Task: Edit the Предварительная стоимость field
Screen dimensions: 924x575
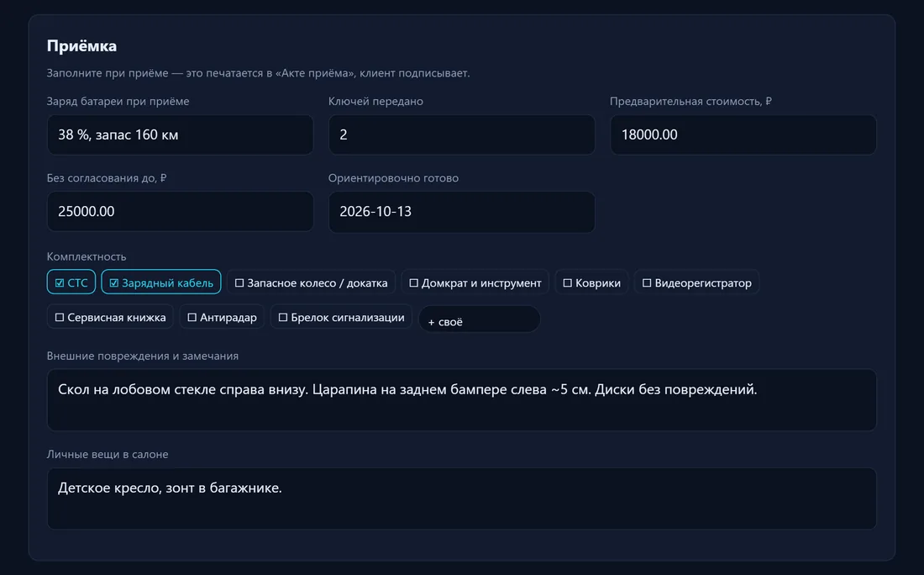Action: [x=743, y=135]
